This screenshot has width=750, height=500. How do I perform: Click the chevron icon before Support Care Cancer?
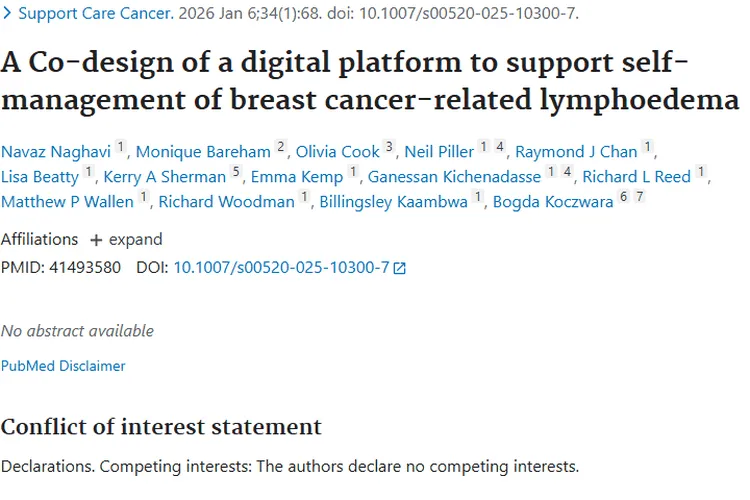tap(7, 14)
